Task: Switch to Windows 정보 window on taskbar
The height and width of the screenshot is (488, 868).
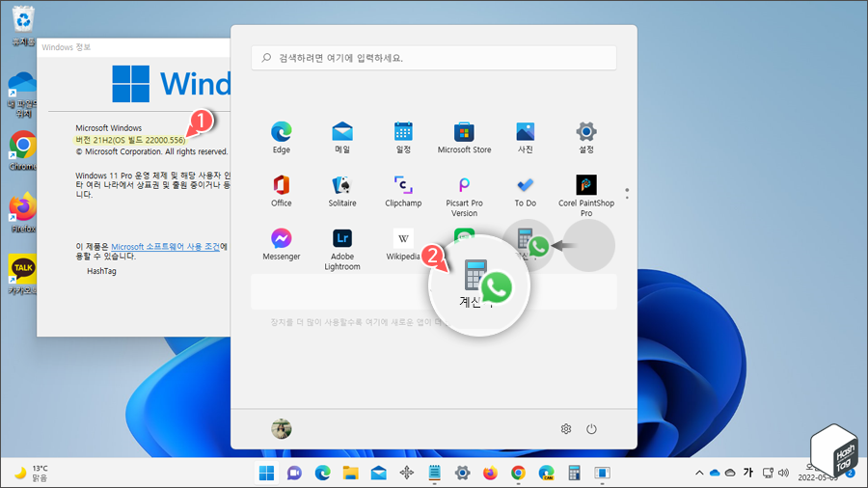Action: (x=602, y=474)
